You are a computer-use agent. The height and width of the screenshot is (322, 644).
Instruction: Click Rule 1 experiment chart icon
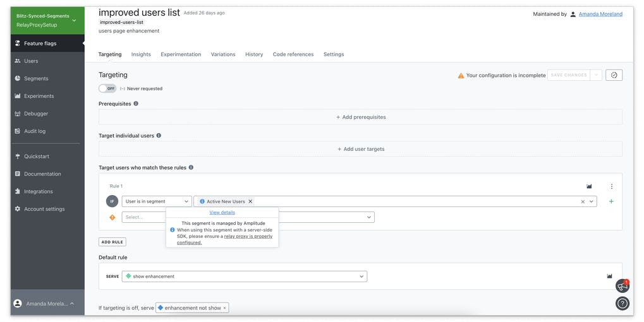click(x=589, y=186)
